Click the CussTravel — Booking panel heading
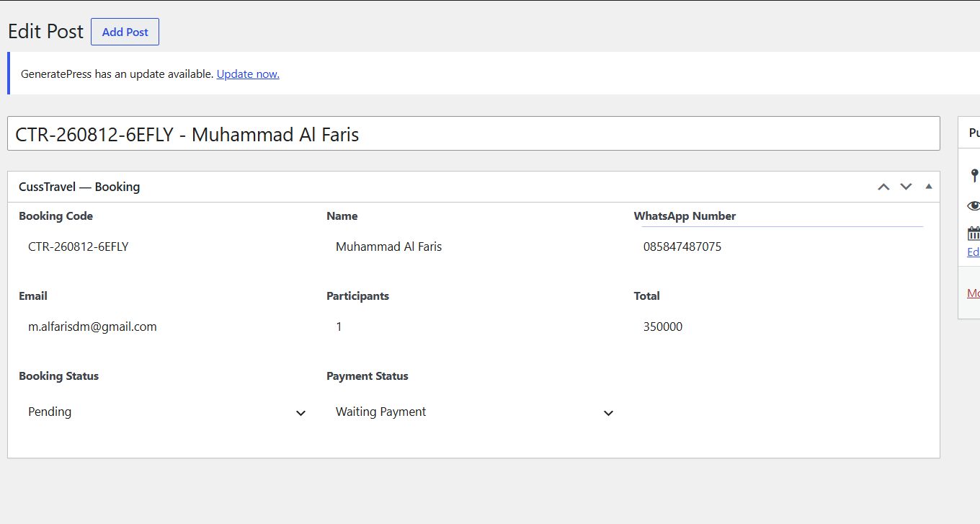The height and width of the screenshot is (524, 980). click(79, 187)
